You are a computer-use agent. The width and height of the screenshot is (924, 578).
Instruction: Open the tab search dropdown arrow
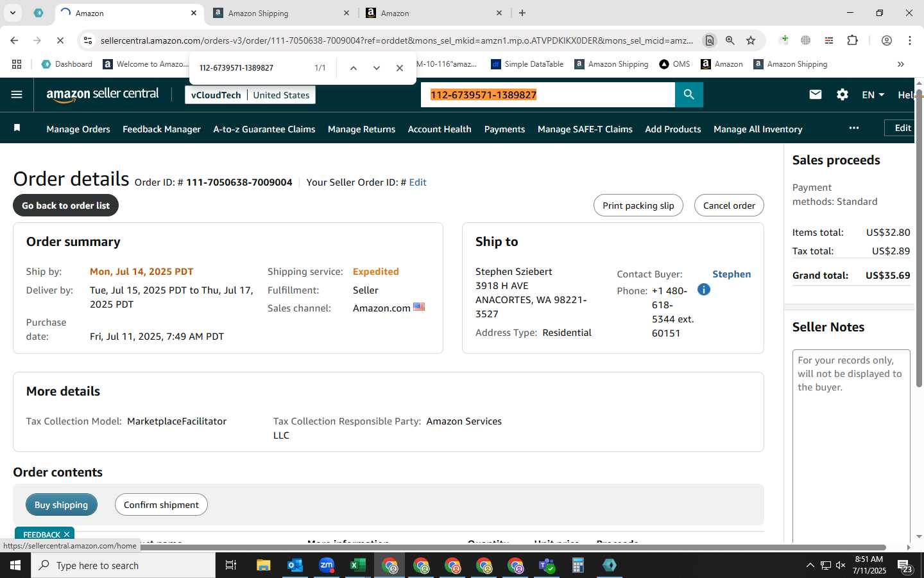pos(12,13)
